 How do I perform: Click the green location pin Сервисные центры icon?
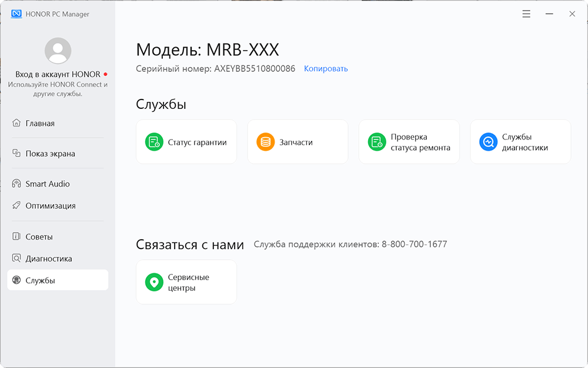[154, 282]
